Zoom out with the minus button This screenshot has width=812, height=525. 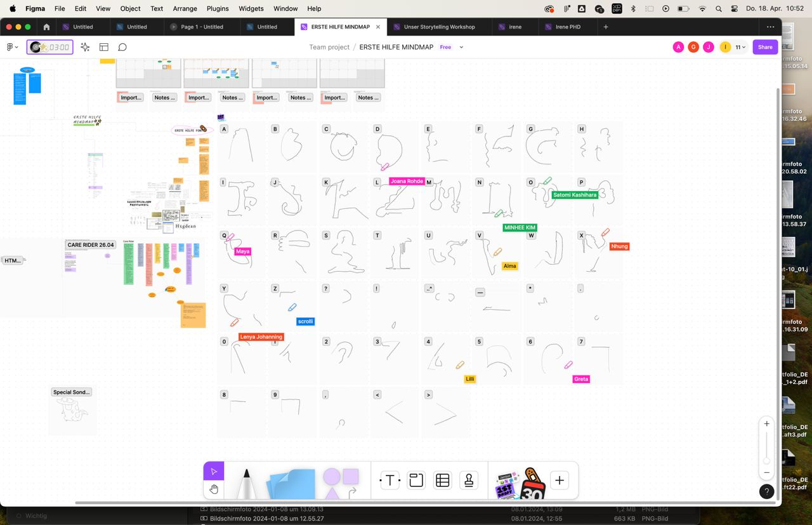pos(766,472)
